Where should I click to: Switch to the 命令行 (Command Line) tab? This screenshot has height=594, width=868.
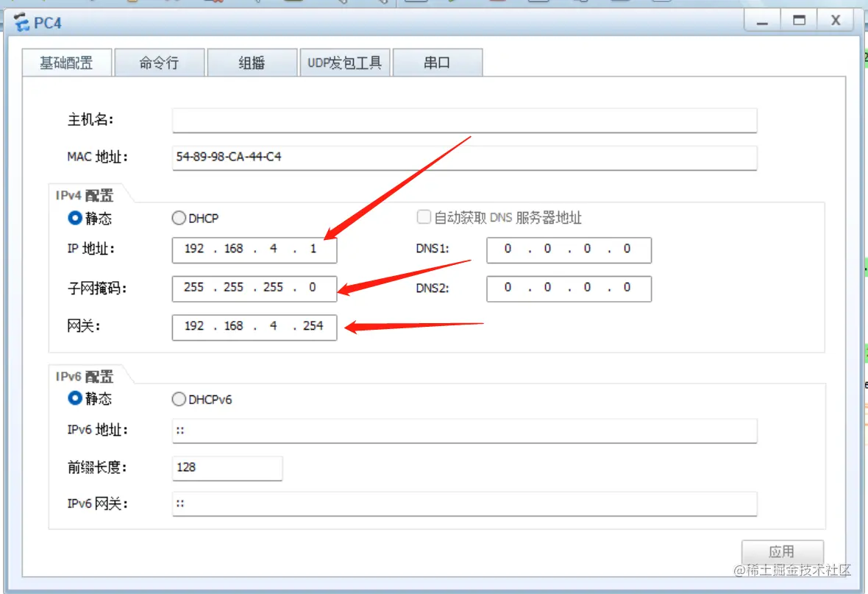click(x=160, y=63)
